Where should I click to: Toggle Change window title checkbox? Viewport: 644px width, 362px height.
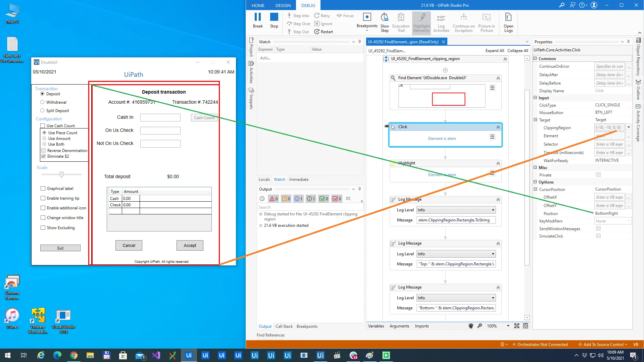tap(43, 218)
